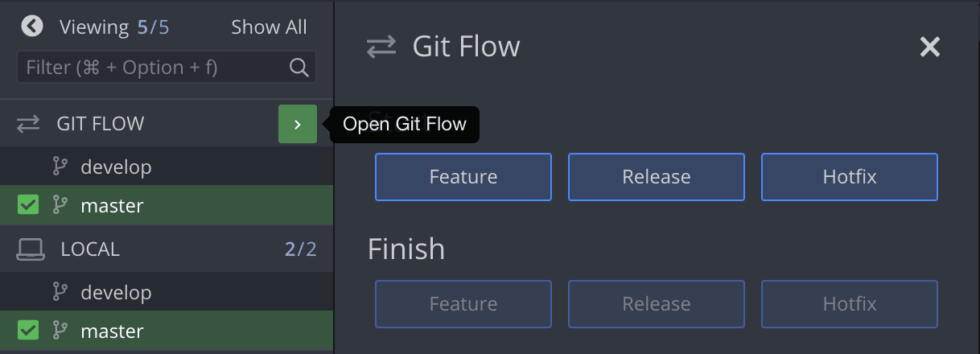Select the develop branch under Local
The height and width of the screenshot is (354, 980).
pyautogui.click(x=116, y=293)
